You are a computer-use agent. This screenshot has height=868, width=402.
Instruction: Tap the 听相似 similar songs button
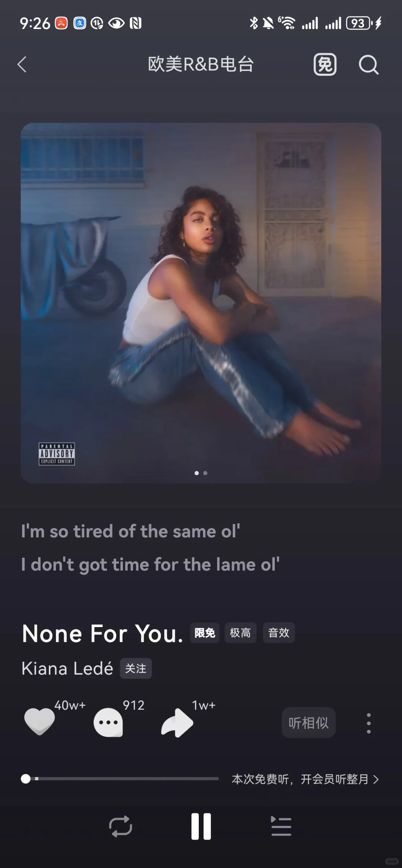(x=309, y=723)
